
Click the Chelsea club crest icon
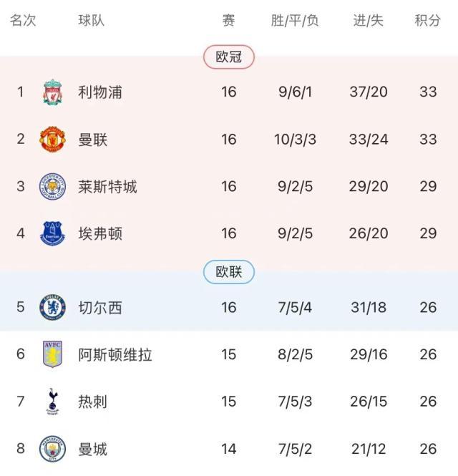[x=52, y=308]
